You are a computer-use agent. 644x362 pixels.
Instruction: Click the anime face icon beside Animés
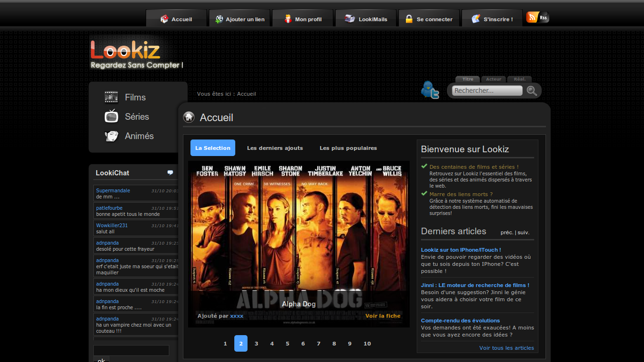[111, 136]
